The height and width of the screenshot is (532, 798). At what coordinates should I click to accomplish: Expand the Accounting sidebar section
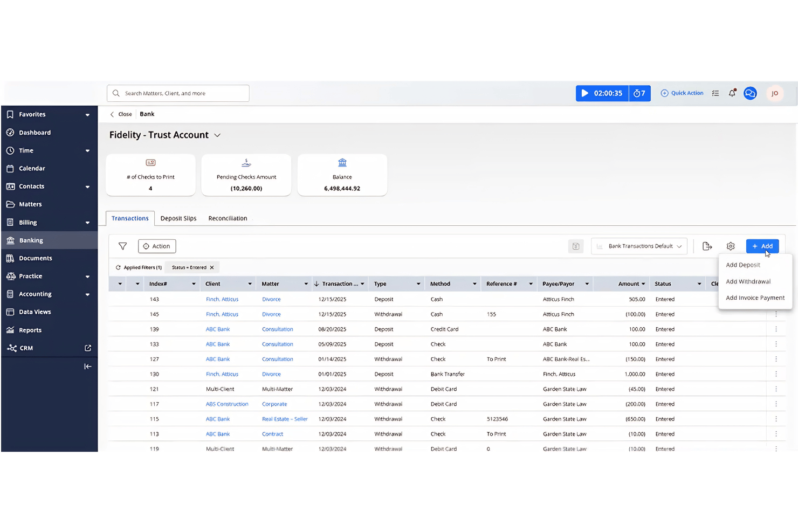click(87, 295)
